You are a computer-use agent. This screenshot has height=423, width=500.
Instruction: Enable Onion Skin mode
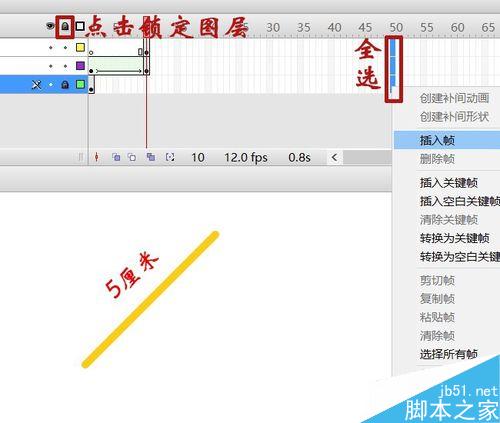pos(116,157)
